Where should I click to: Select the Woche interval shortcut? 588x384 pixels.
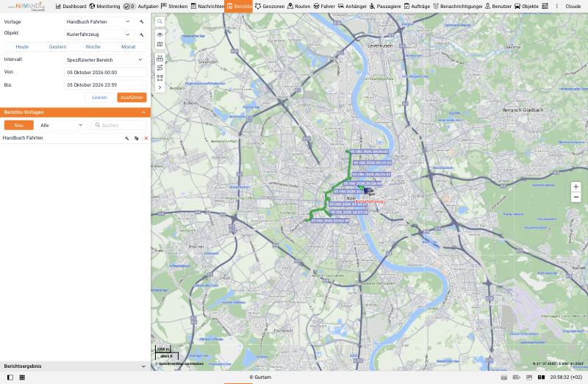[93, 47]
